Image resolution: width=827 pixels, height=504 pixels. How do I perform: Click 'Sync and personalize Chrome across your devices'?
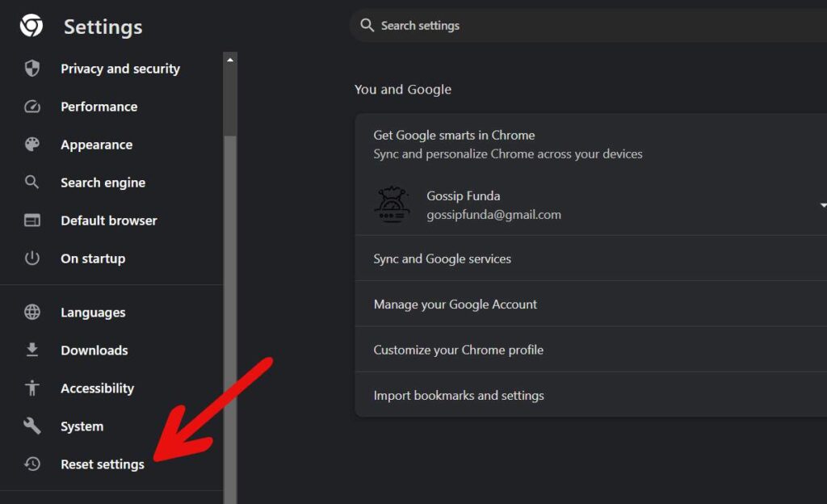[x=508, y=154]
